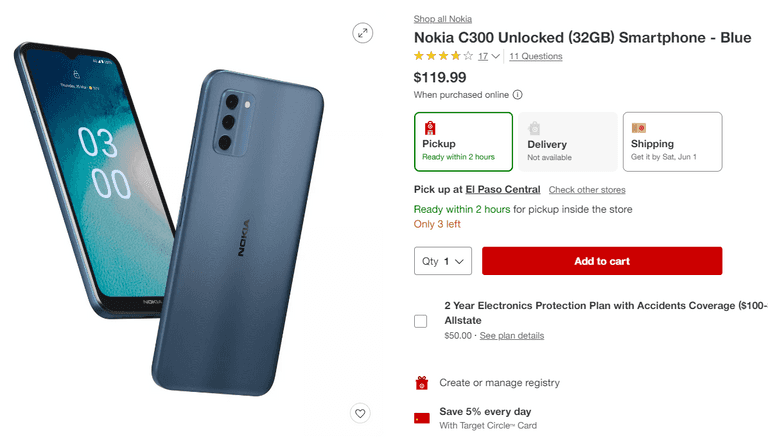768x437 pixels.
Task: Click the Delivery bag icon
Action: pos(534,128)
